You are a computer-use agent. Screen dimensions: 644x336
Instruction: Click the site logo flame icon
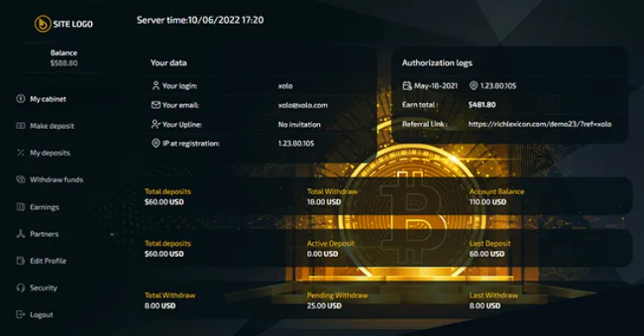pyautogui.click(x=43, y=24)
